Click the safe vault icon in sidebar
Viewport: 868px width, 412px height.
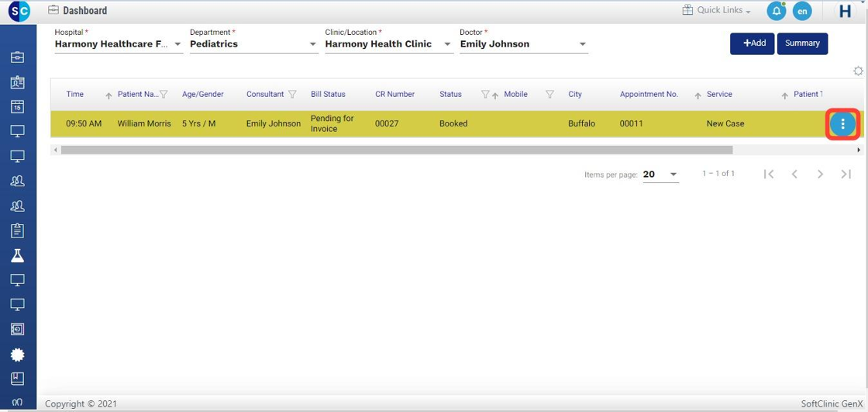pyautogui.click(x=17, y=329)
